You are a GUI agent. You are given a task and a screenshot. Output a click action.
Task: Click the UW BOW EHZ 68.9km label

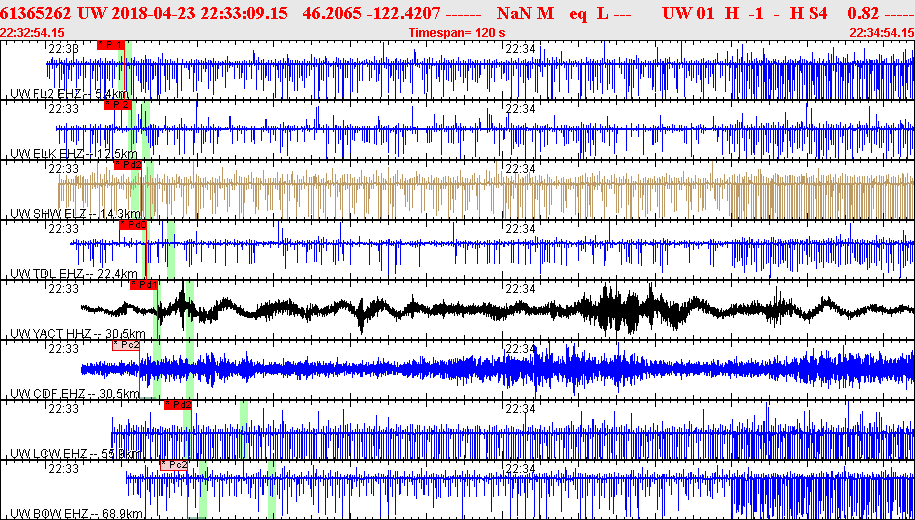[76, 514]
